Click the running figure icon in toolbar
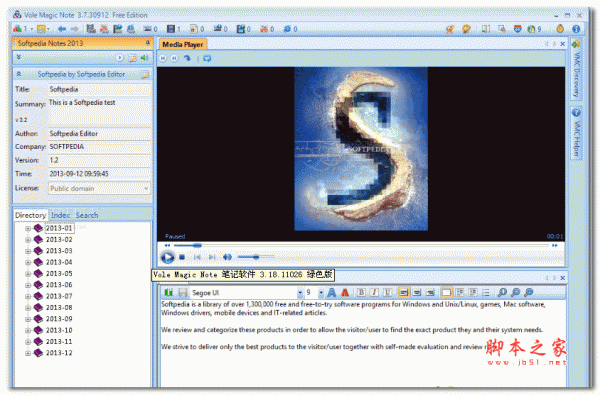 point(450,29)
